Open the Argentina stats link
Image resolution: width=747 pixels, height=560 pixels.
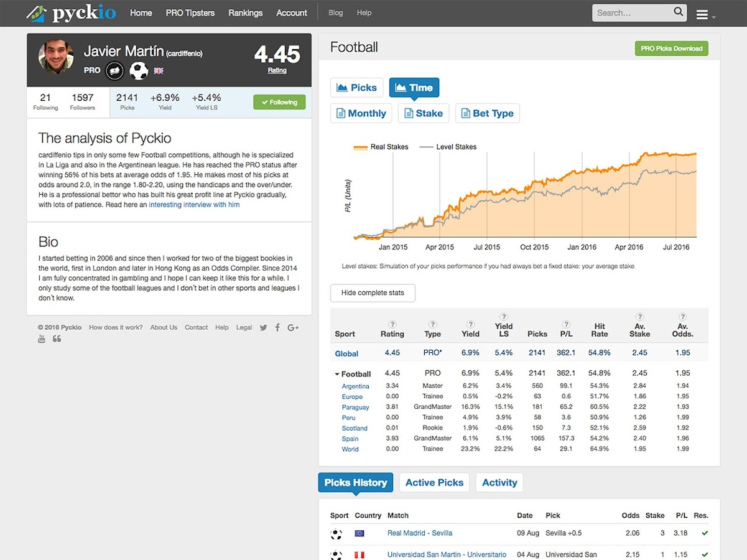coord(356,386)
